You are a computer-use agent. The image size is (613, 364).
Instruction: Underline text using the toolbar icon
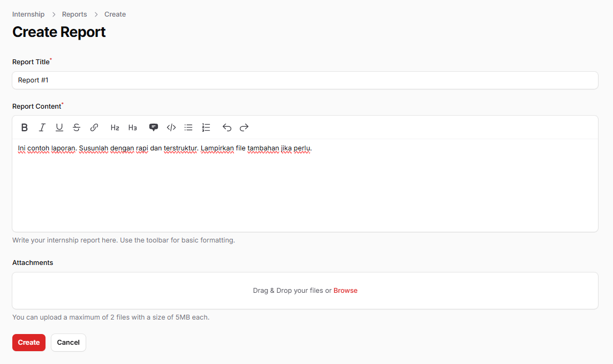pos(59,127)
